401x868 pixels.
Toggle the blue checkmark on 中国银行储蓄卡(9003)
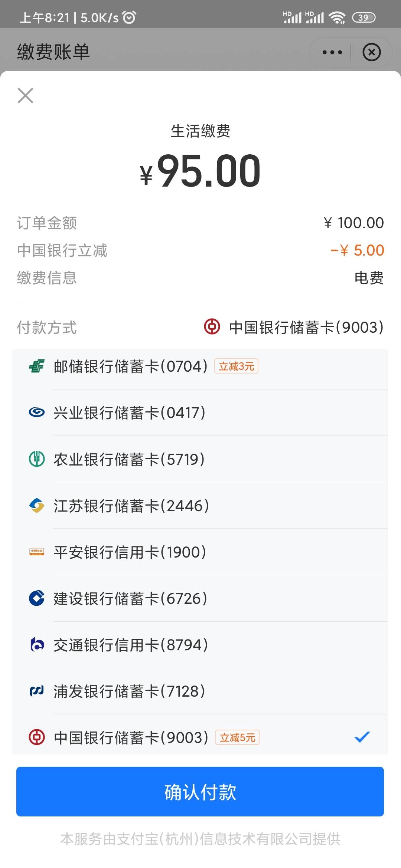(x=362, y=737)
